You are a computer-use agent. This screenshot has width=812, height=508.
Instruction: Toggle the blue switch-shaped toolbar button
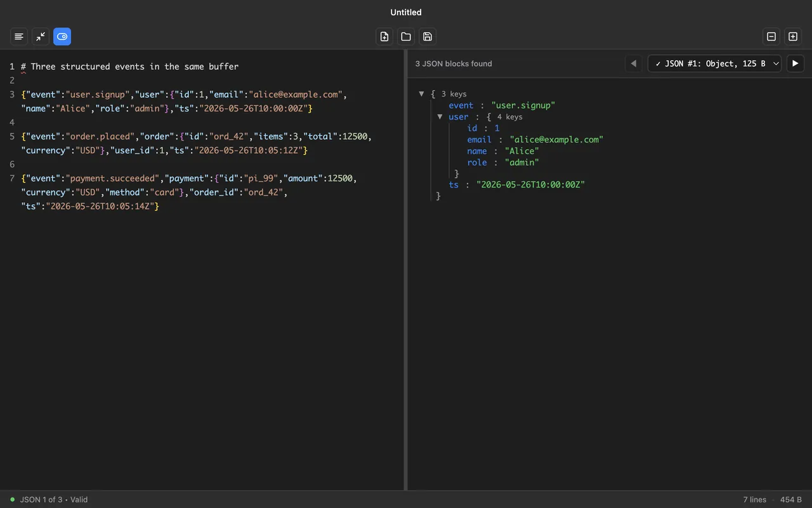pos(62,37)
